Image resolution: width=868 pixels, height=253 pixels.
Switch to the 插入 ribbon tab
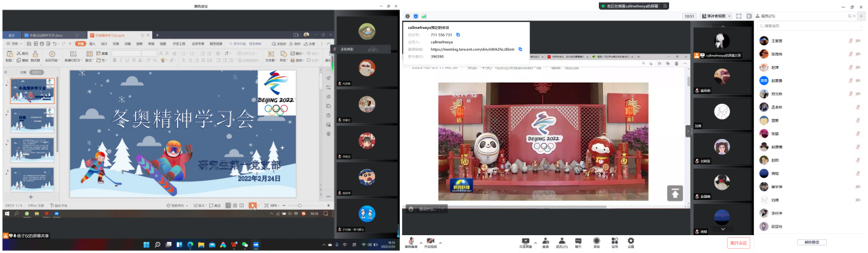point(92,43)
